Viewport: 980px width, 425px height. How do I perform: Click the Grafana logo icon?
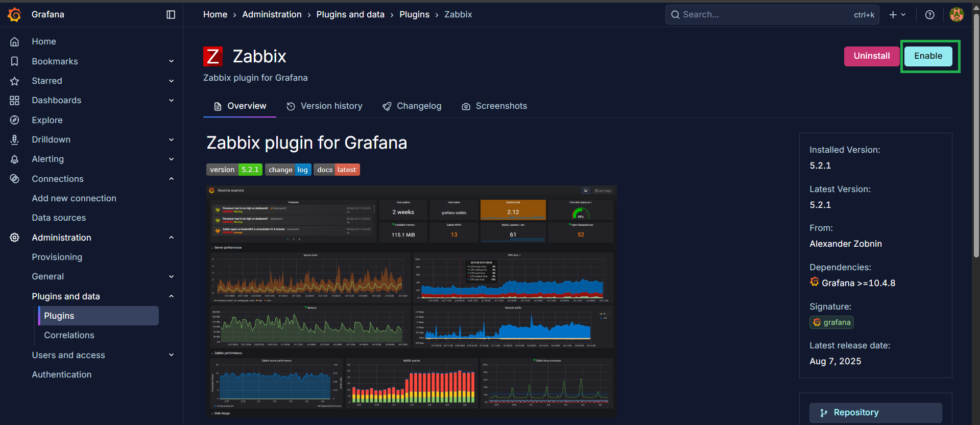tap(14, 15)
